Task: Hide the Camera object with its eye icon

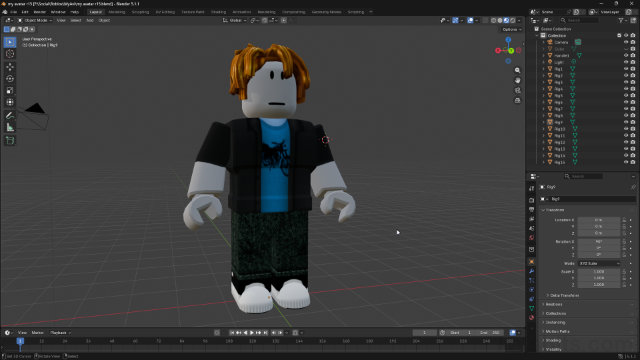Action: [626, 42]
